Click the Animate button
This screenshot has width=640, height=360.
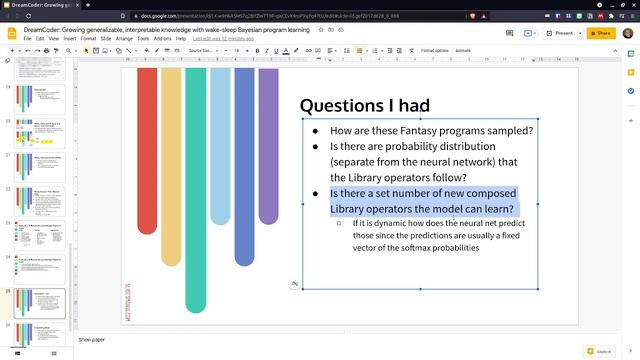[x=463, y=51]
